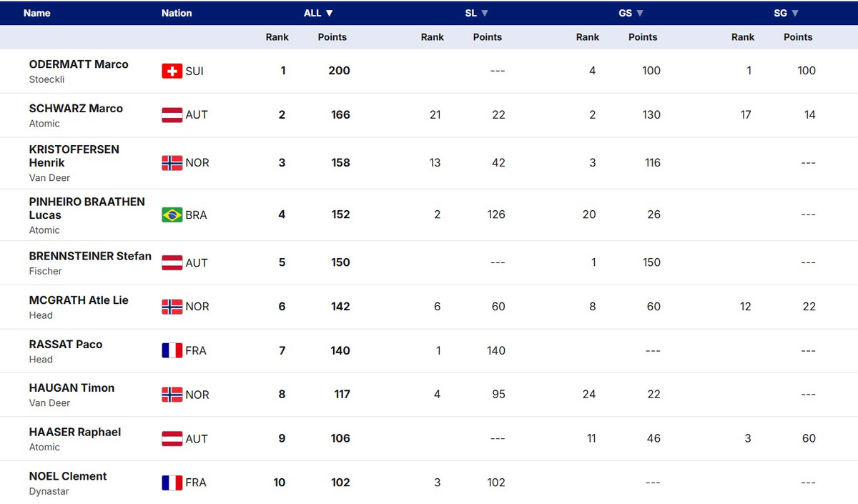Click the Nation column header
858x504 pixels.
coord(177,13)
